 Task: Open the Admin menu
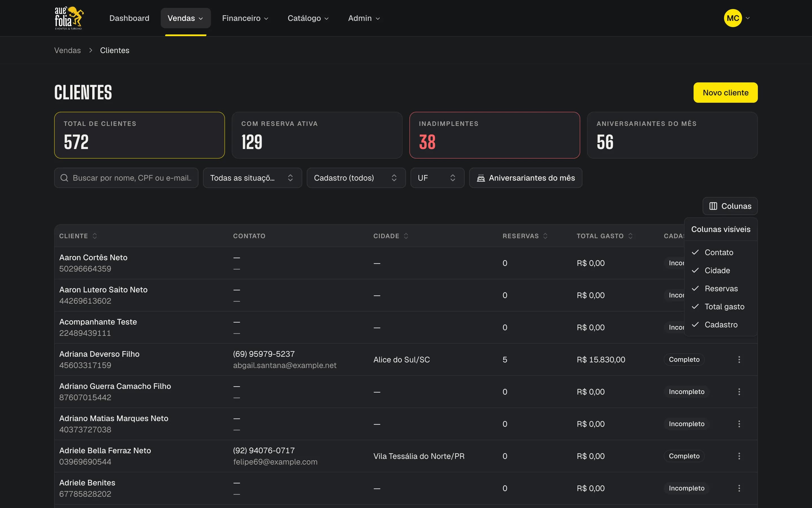pyautogui.click(x=364, y=18)
